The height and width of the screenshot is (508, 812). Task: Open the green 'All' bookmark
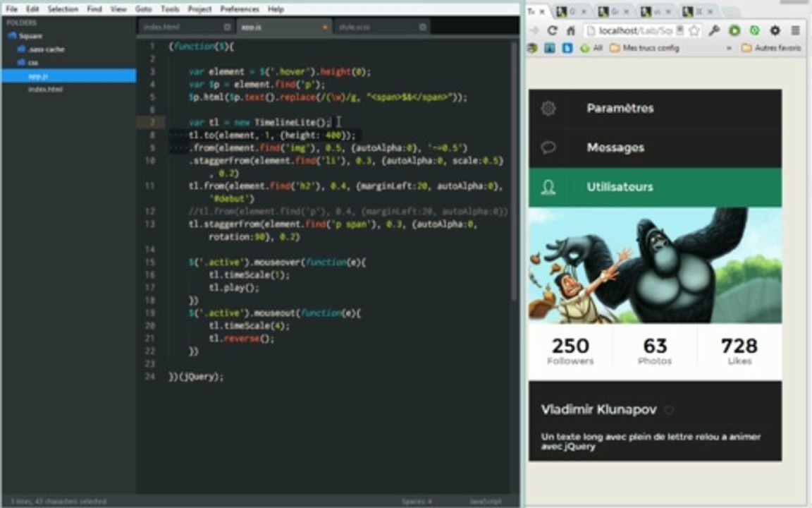tap(591, 48)
